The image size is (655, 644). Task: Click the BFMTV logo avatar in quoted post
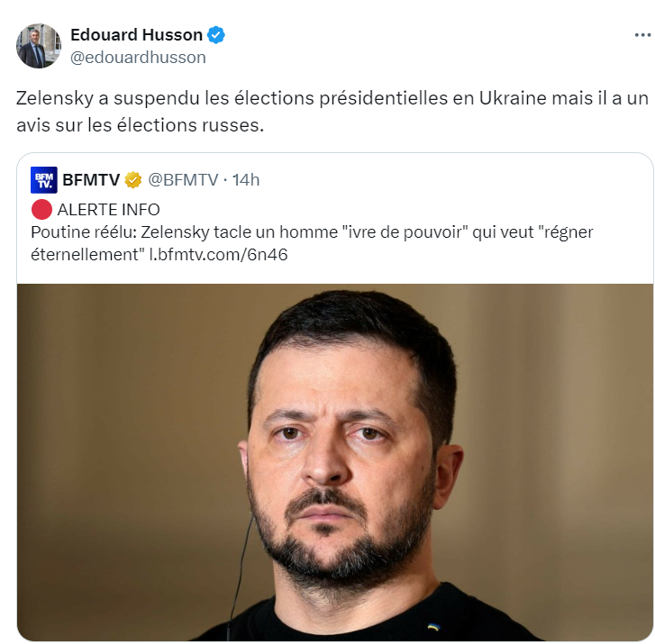tap(44, 180)
